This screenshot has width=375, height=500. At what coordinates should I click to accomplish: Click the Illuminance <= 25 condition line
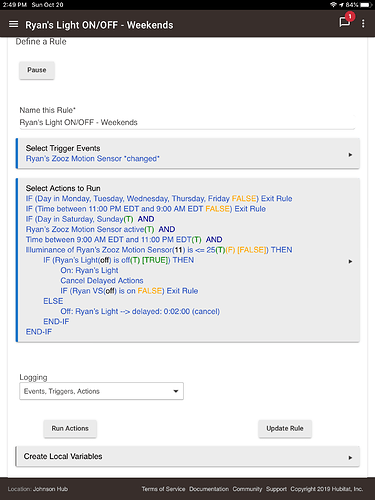click(x=159, y=250)
